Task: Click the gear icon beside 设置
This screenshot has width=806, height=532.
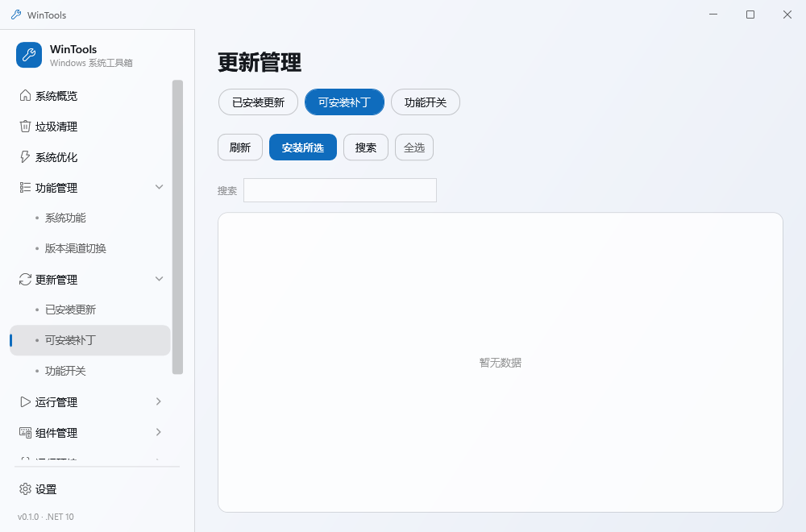Action: 25,488
